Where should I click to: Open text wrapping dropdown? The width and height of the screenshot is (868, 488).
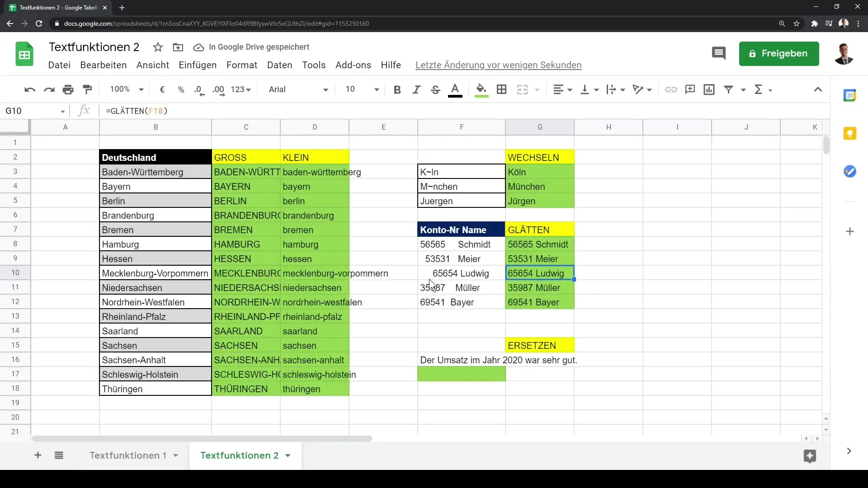616,89
